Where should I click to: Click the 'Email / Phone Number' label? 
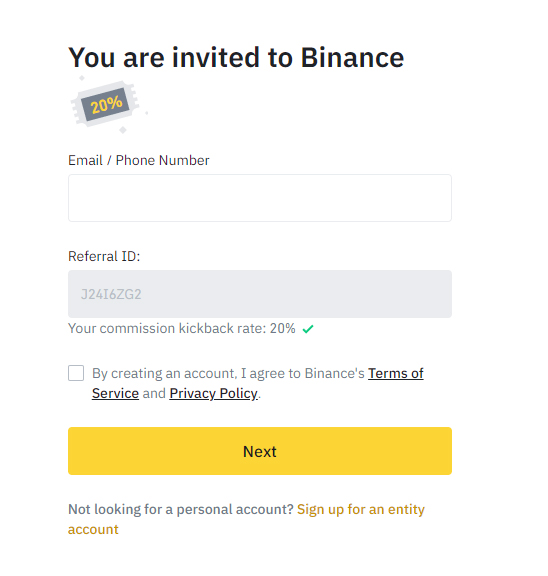click(139, 161)
